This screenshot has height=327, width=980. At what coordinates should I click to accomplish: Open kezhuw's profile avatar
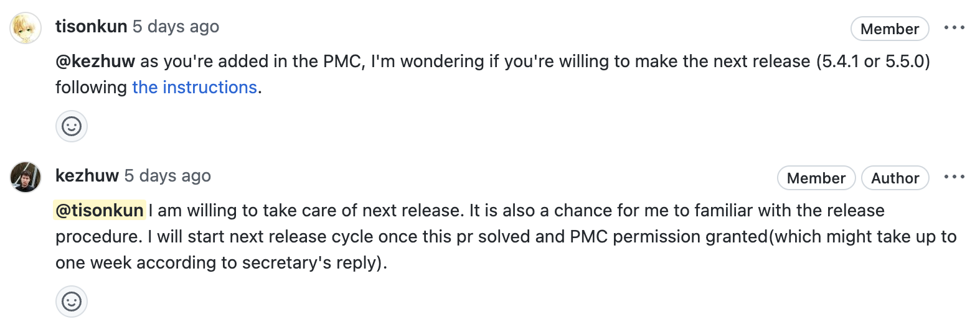(26, 177)
